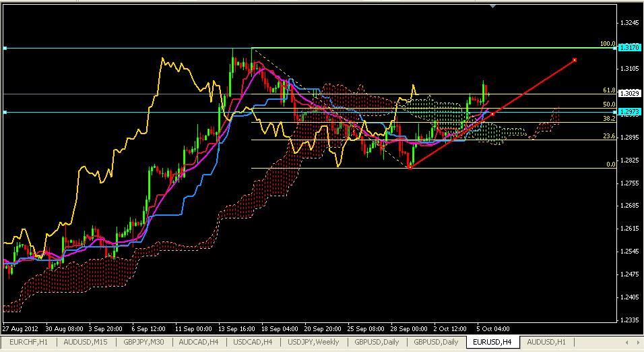The height and width of the screenshot is (352, 644).
Task: Click the 1.2615 price scale value
Action: (630, 229)
